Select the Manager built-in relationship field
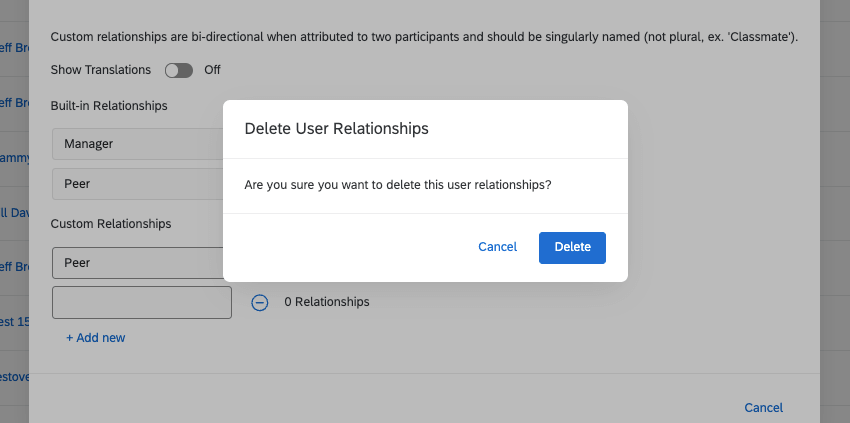 point(137,144)
